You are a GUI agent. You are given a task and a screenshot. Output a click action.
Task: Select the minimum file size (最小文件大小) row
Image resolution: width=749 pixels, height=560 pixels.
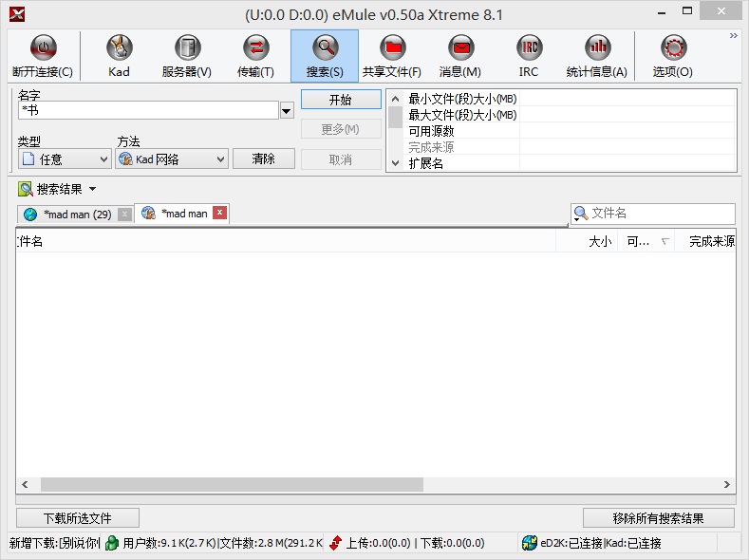[x=569, y=99]
